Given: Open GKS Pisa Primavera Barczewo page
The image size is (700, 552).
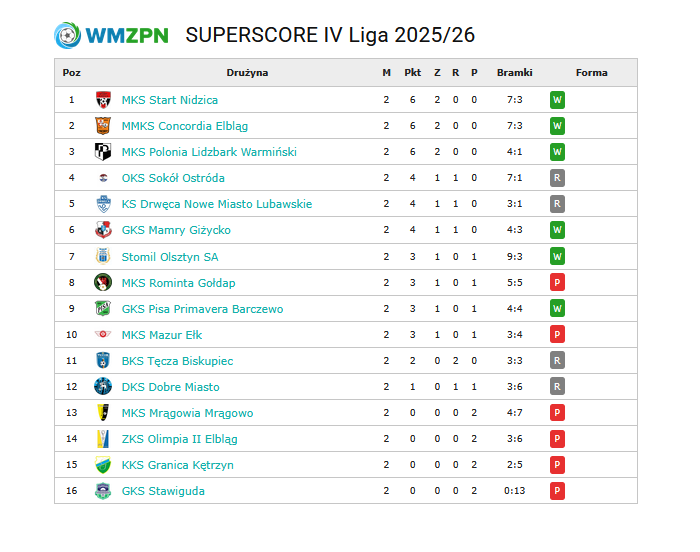Looking at the screenshot, I should 202,309.
